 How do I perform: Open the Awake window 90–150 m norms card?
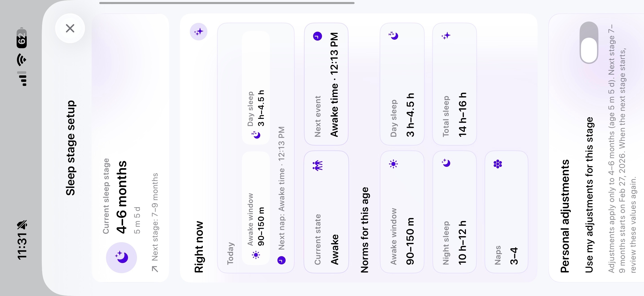402,212
